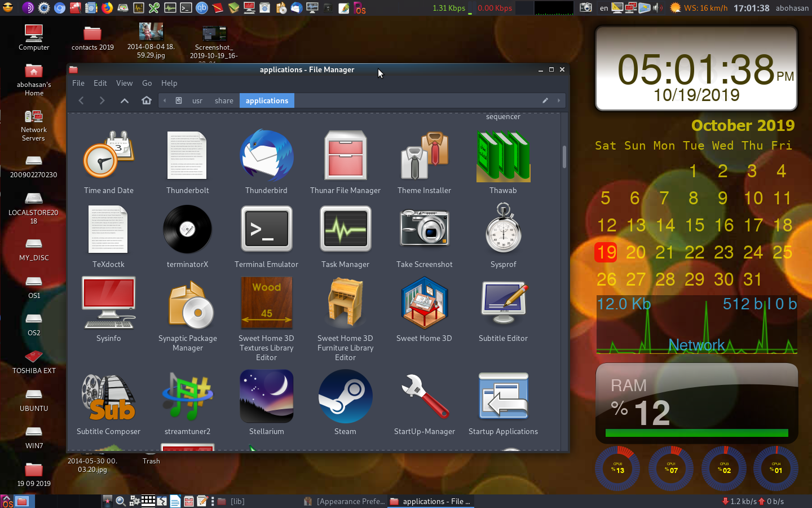
Task: Select the Startup Applications icon
Action: point(504,396)
